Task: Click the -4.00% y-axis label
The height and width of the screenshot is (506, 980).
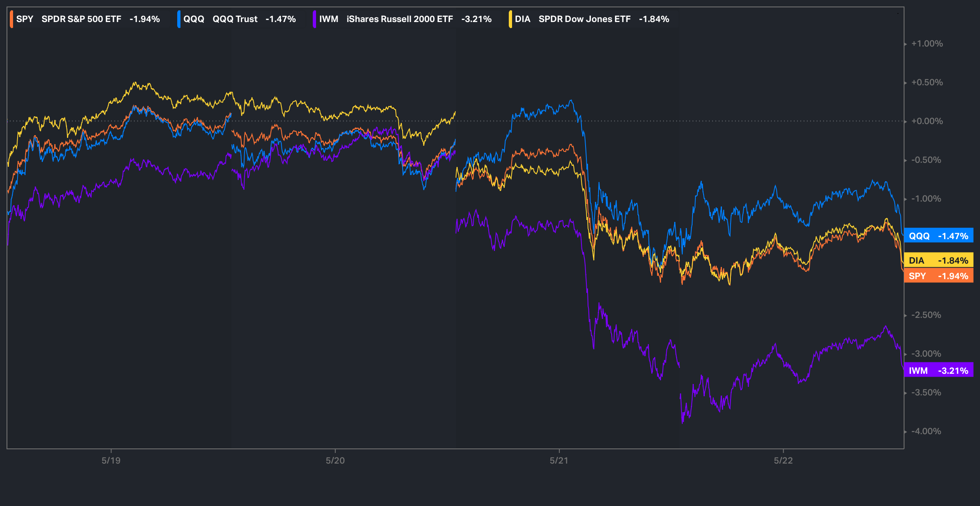Action: point(926,431)
